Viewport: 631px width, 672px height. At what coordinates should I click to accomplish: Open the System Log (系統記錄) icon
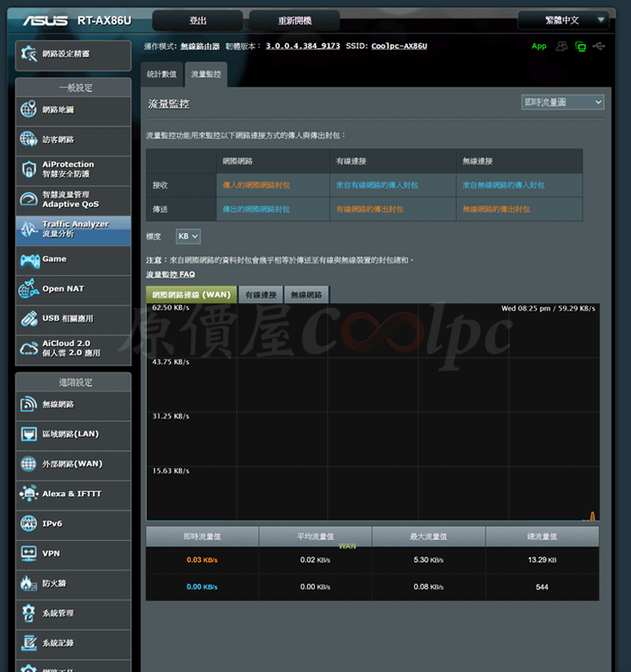[x=28, y=643]
